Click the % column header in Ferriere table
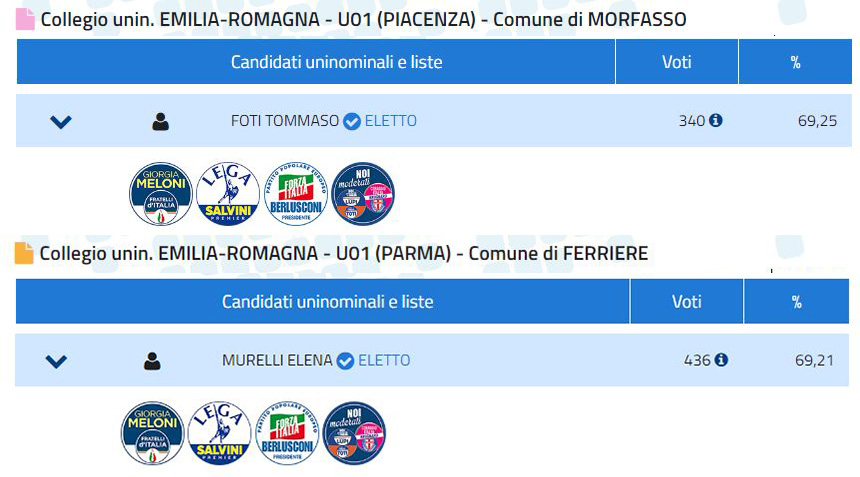 (x=796, y=302)
